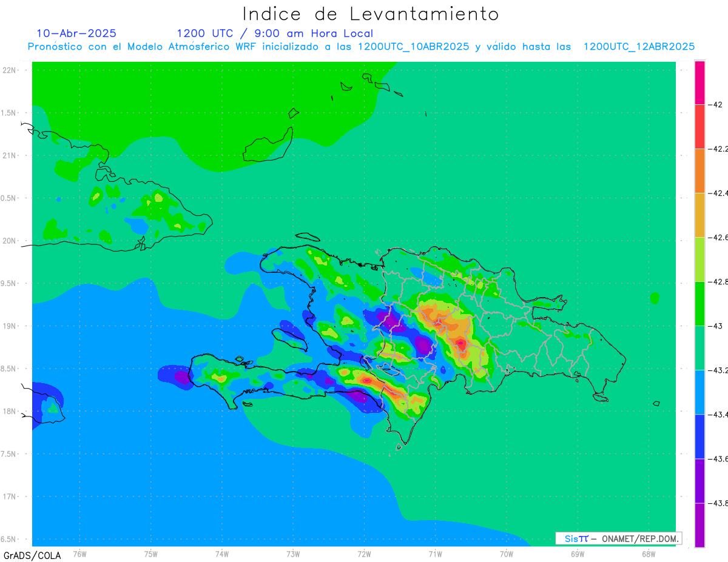Click the '76W' longitude label

[x=79, y=554]
